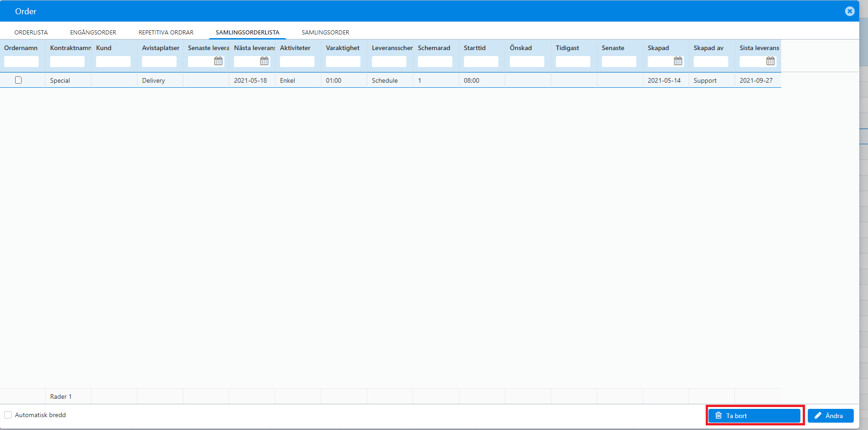The height and width of the screenshot is (430, 868).
Task: Select the Schedule cell in the row
Action: pyautogui.click(x=390, y=80)
